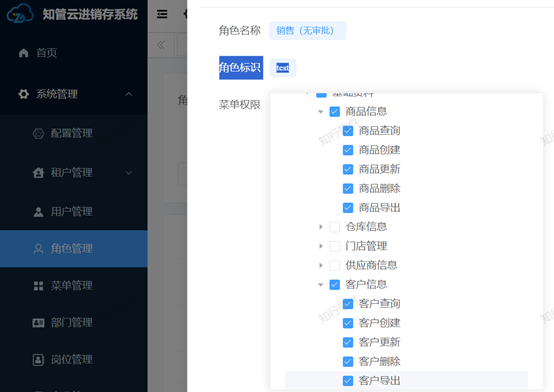554x392 pixels.
Task: Open 用户管理 menu item
Action: 73,212
